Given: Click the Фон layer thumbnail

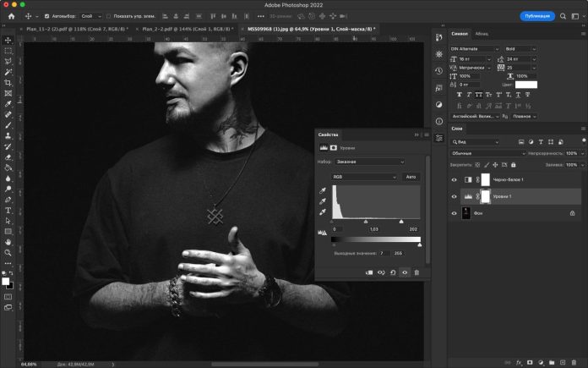Looking at the screenshot, I should [466, 213].
